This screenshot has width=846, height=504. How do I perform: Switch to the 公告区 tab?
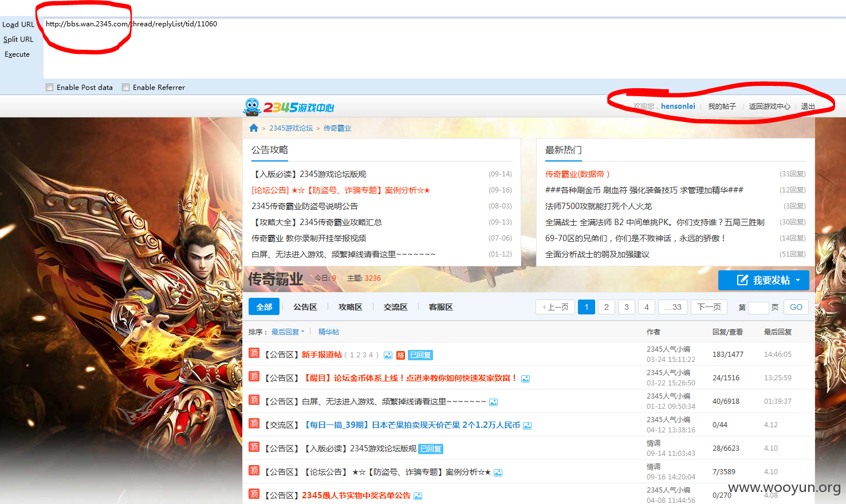[305, 307]
